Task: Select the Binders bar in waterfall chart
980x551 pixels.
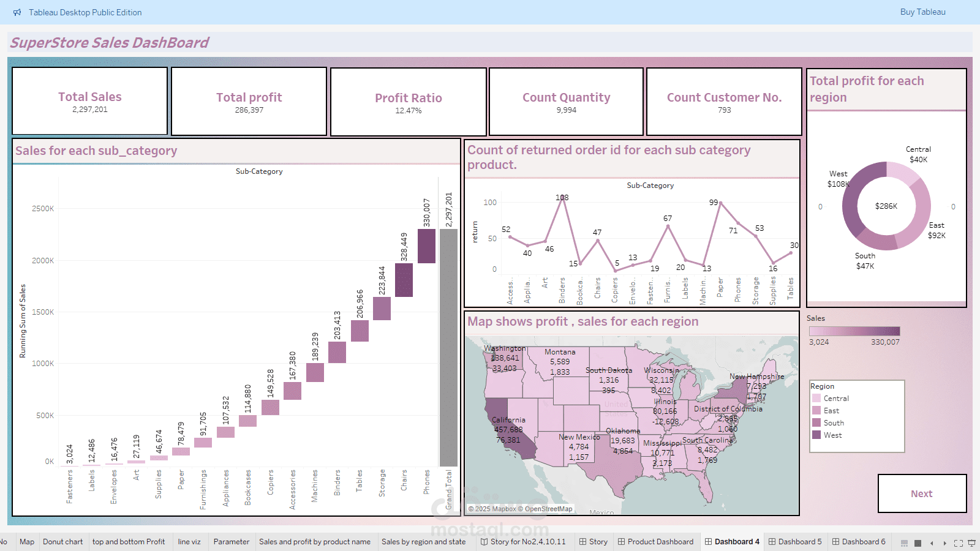Action: [x=337, y=352]
